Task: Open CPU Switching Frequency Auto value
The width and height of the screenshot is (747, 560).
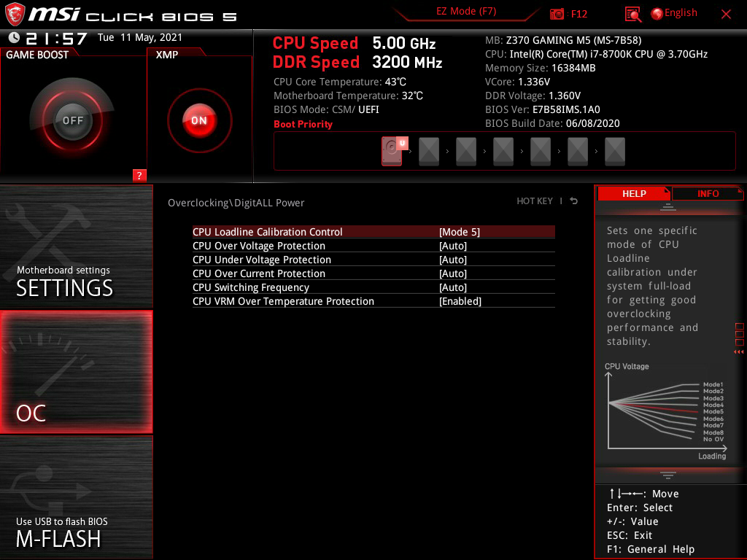Action: click(452, 287)
